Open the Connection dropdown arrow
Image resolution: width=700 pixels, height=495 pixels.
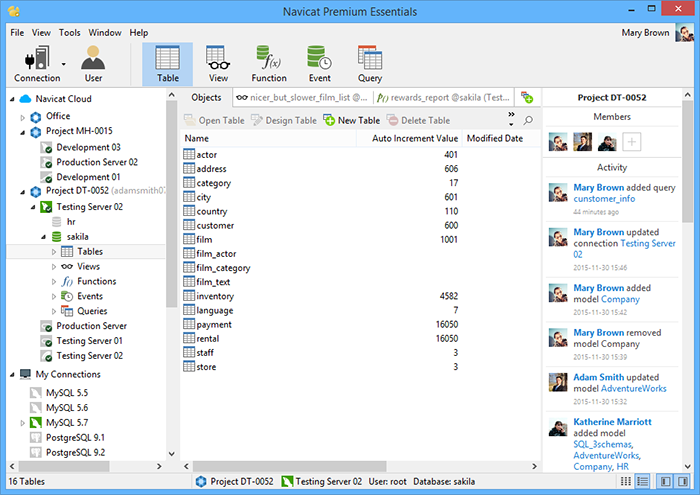[64, 64]
